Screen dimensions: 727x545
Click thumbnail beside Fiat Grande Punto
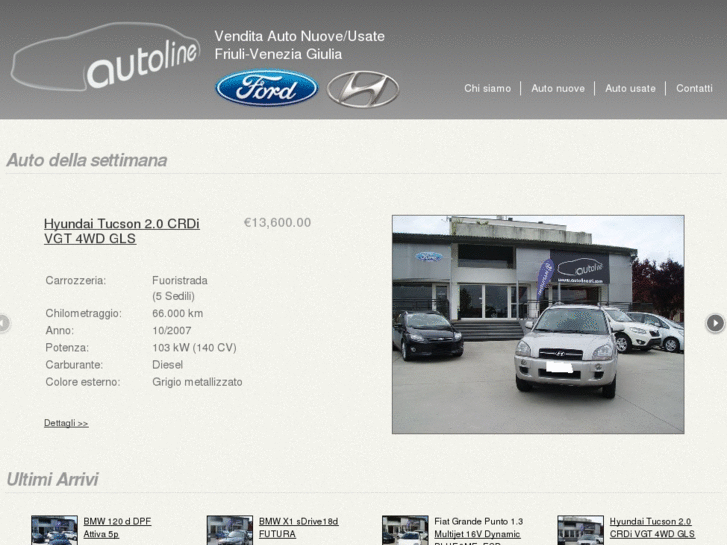[x=405, y=530]
